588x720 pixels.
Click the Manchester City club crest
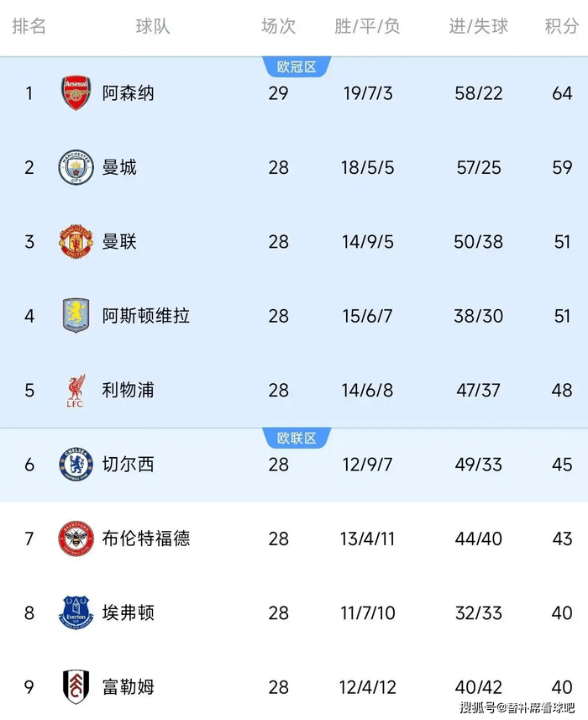(76, 167)
